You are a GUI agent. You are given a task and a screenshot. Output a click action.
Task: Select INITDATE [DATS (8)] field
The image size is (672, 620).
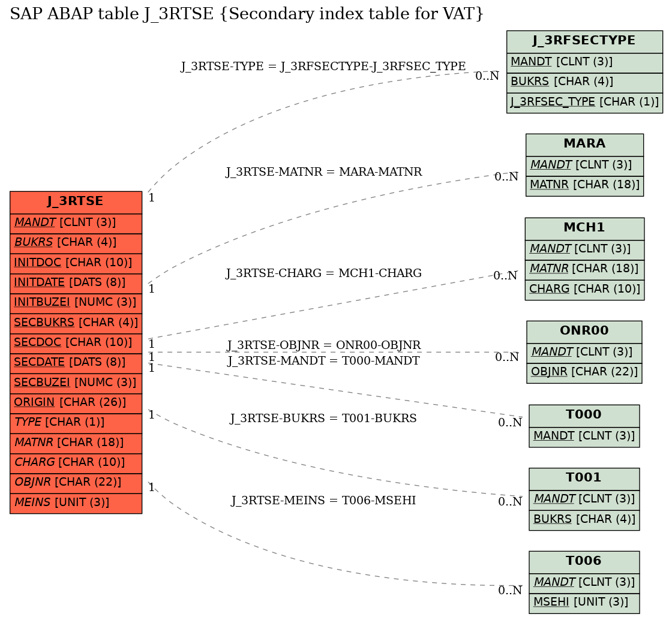tap(76, 284)
